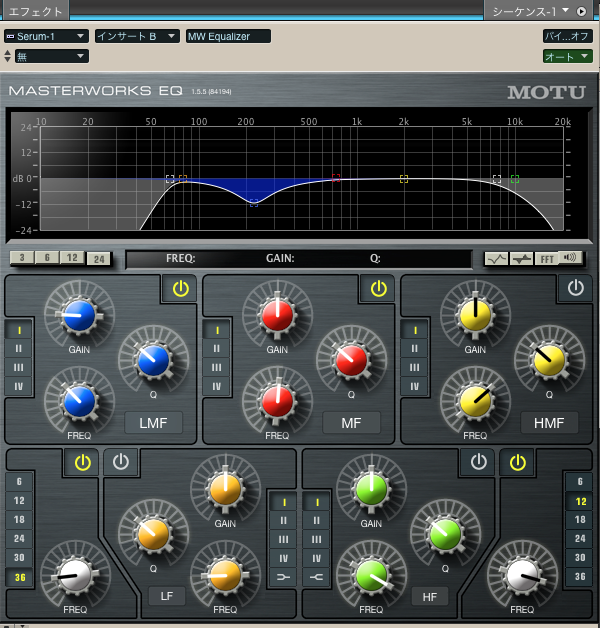Set display range to 3 dB
This screenshot has height=628, width=600.
coord(22,258)
